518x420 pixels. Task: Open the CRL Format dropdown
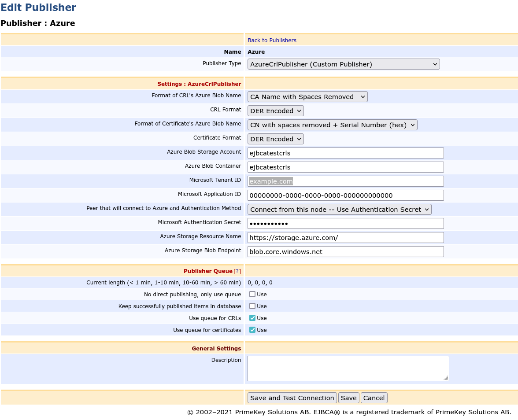point(275,111)
